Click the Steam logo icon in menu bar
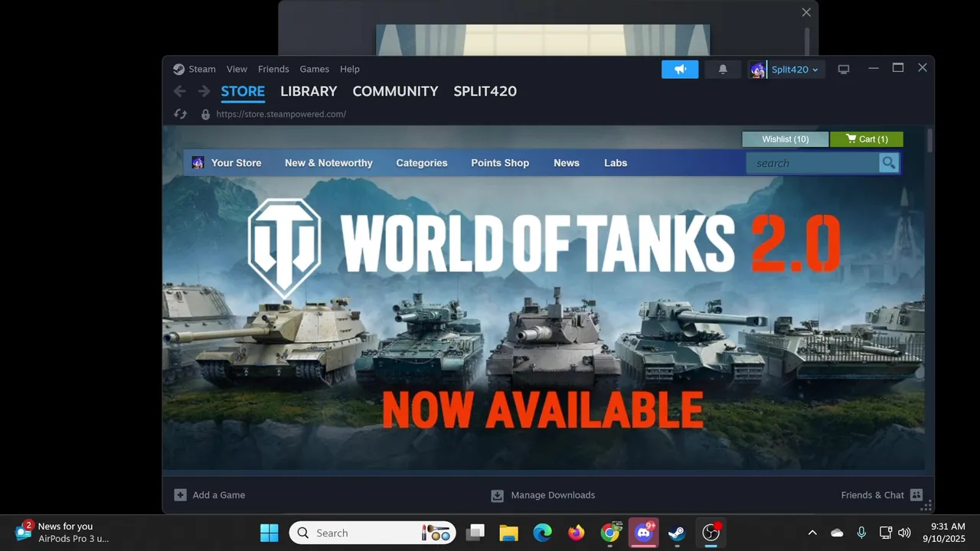The width and height of the screenshot is (980, 551). pyautogui.click(x=178, y=69)
